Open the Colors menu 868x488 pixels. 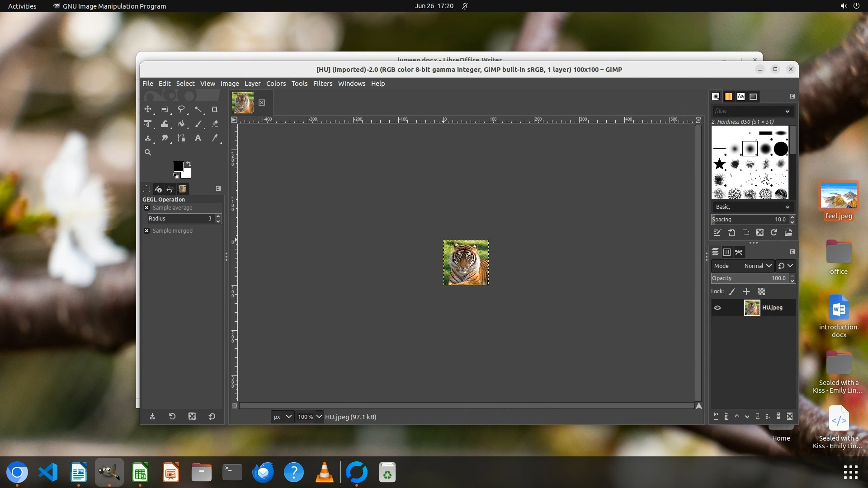click(276, 84)
